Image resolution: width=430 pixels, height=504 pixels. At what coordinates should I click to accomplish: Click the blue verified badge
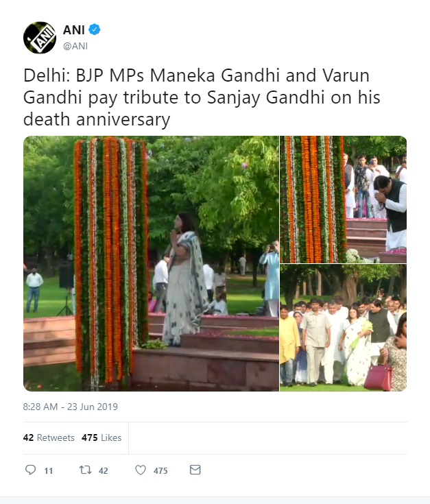click(94, 29)
